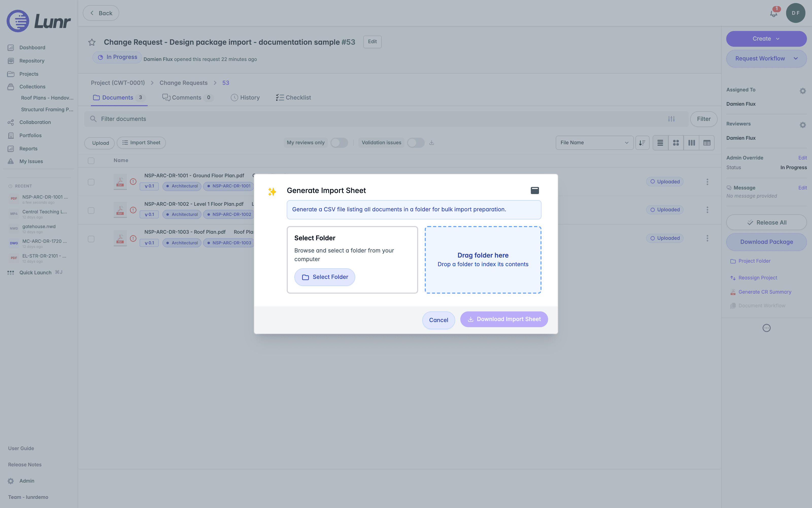Click warning icon on NSP-ARC-DR-1002 row
The image size is (812, 508).
133,210
